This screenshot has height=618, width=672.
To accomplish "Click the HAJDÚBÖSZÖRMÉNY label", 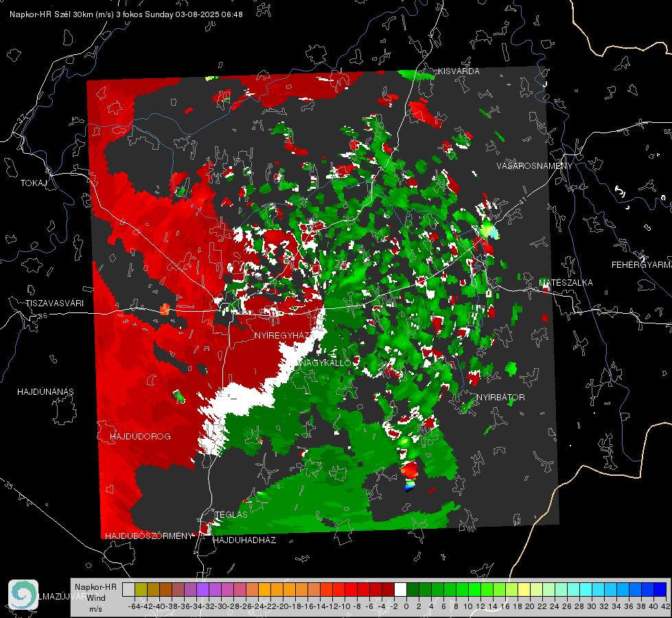I will click(x=149, y=536).
